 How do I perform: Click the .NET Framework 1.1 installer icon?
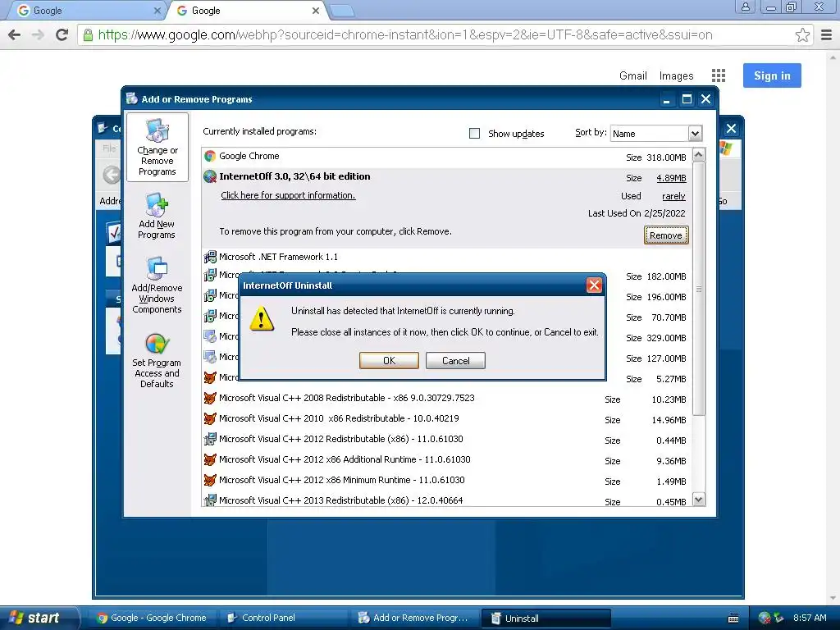pos(210,257)
